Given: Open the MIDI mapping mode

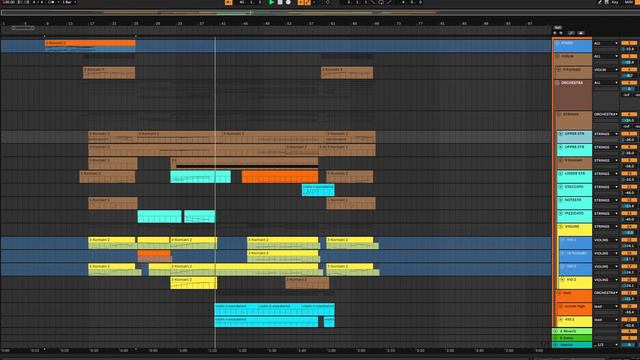Looking at the screenshot, I should pos(628,2).
